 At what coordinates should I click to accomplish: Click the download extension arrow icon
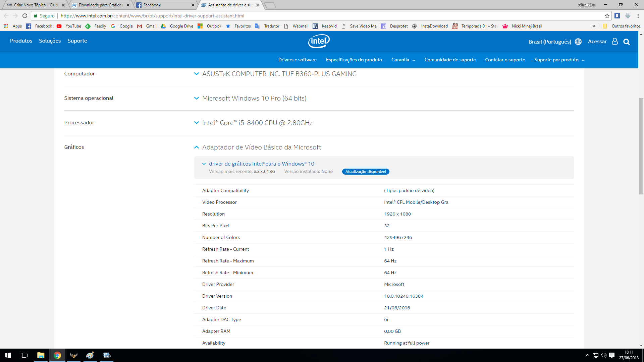(x=628, y=16)
